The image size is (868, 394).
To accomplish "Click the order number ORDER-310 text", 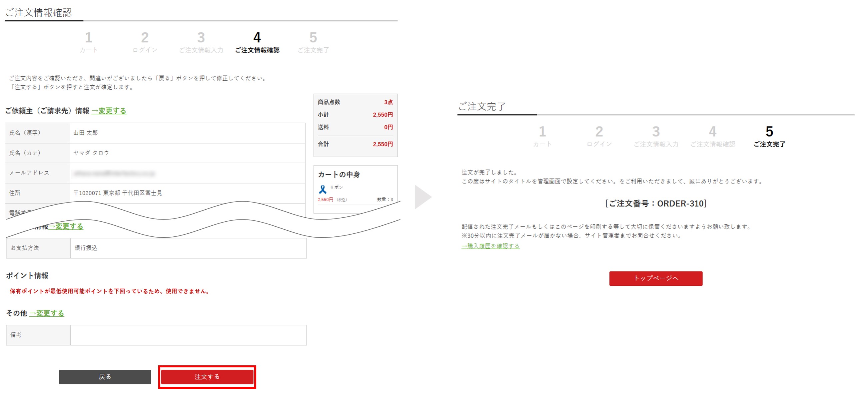I will point(655,203).
